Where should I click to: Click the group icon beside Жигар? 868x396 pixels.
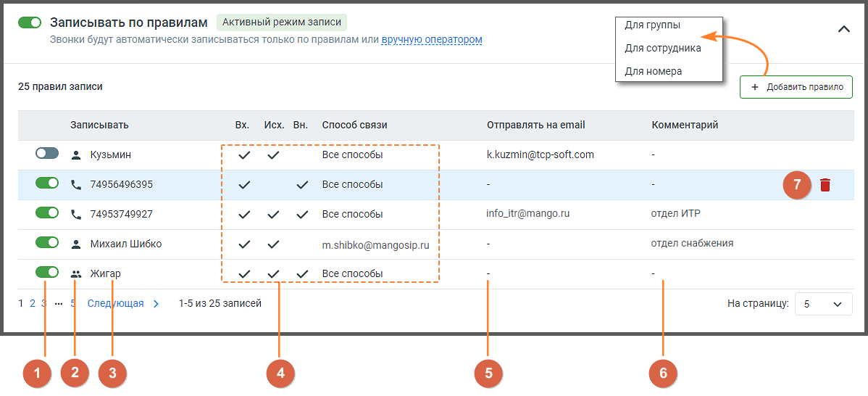pyautogui.click(x=76, y=273)
